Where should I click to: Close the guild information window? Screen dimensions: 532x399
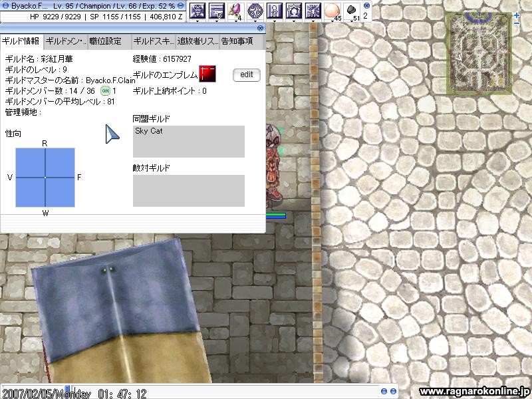pyautogui.click(x=260, y=28)
